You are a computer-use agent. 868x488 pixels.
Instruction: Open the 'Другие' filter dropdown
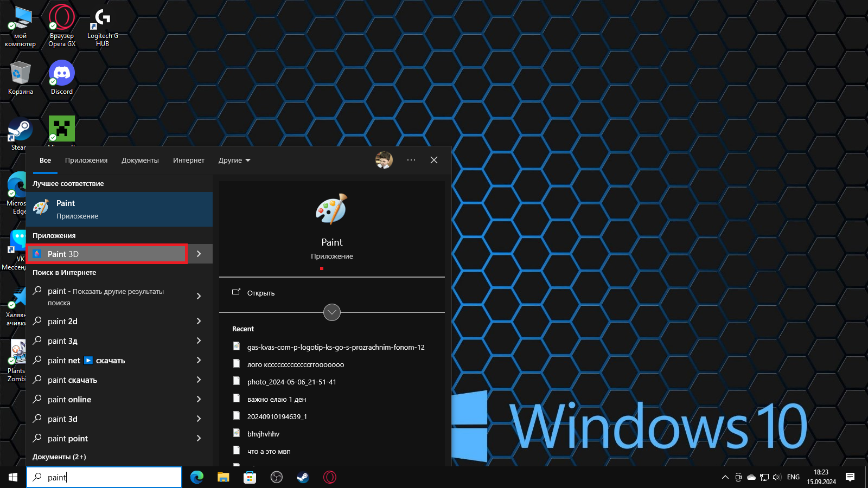point(234,160)
